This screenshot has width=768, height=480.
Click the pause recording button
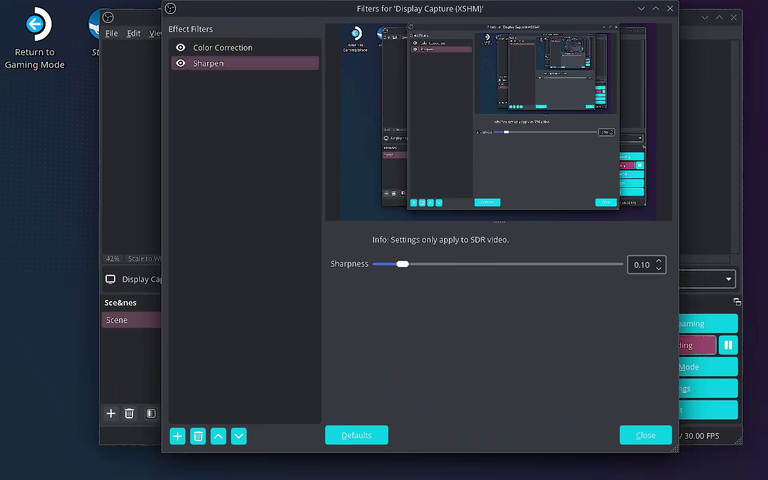point(728,345)
